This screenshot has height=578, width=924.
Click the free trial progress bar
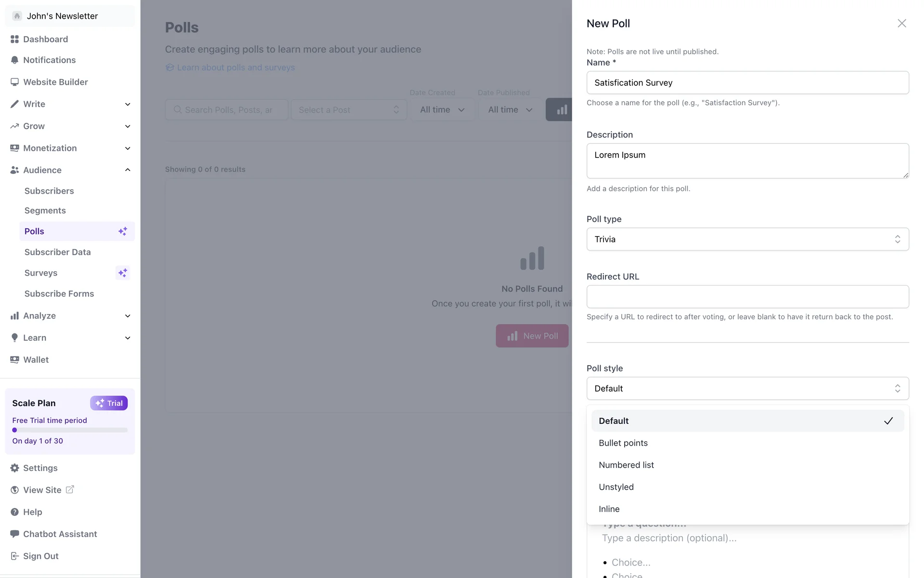click(x=70, y=430)
